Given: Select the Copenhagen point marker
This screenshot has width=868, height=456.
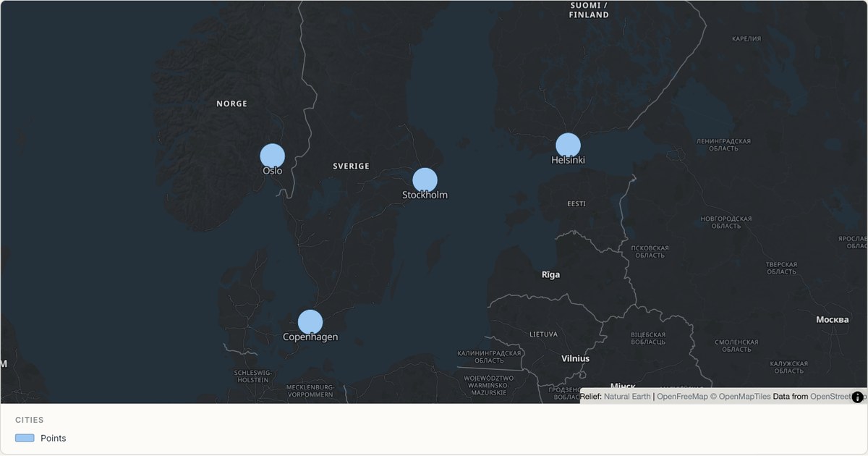Looking at the screenshot, I should [x=310, y=322].
